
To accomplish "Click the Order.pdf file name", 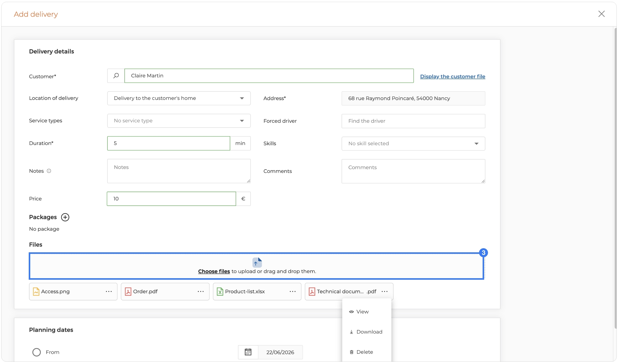I will [x=145, y=292].
